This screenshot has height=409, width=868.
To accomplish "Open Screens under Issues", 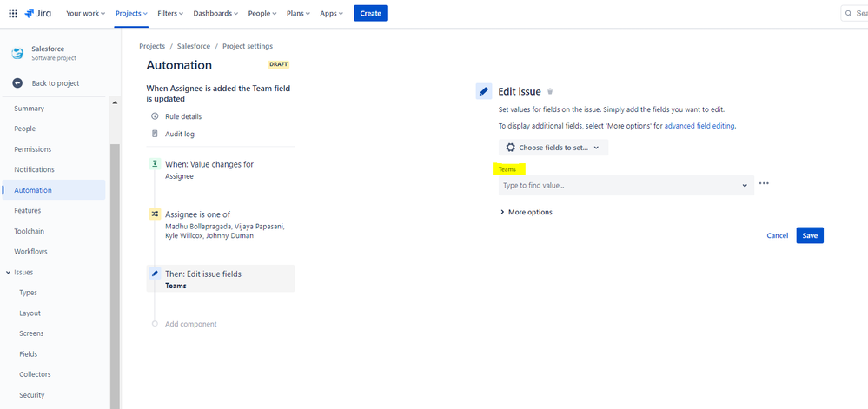I will (31, 333).
